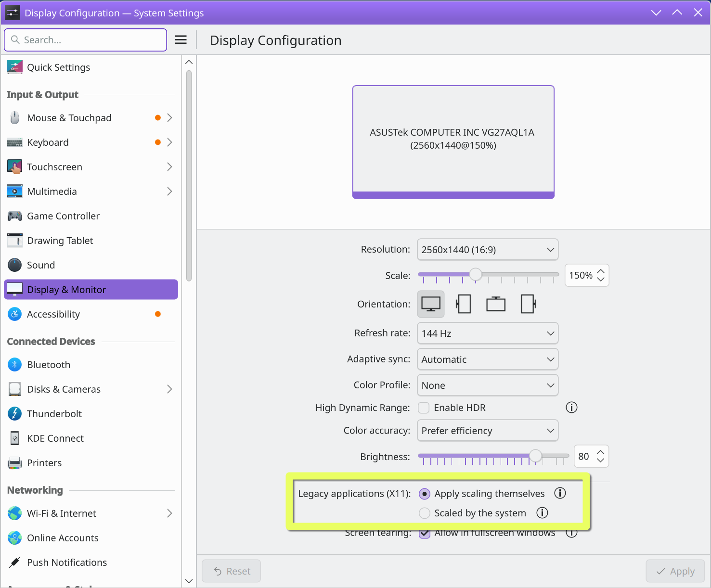Image resolution: width=711 pixels, height=588 pixels.
Task: Click the Thunderbolt icon
Action: (x=14, y=414)
